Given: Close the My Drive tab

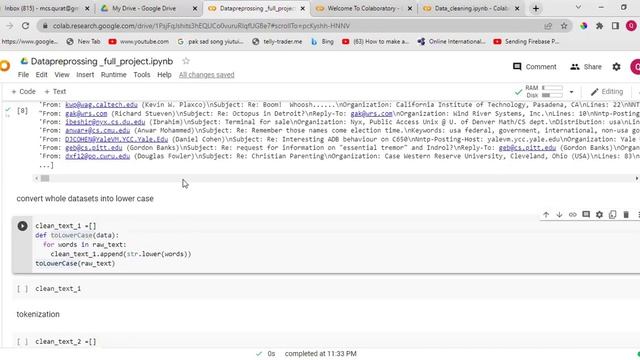Looking at the screenshot, I should 195,8.
